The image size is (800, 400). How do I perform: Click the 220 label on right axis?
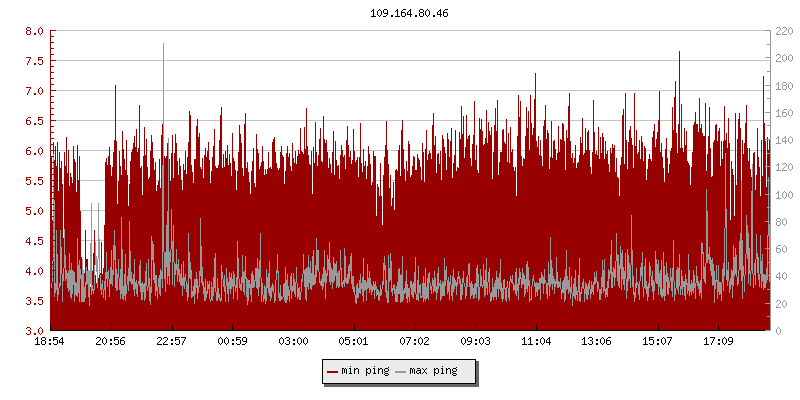pyautogui.click(x=784, y=31)
